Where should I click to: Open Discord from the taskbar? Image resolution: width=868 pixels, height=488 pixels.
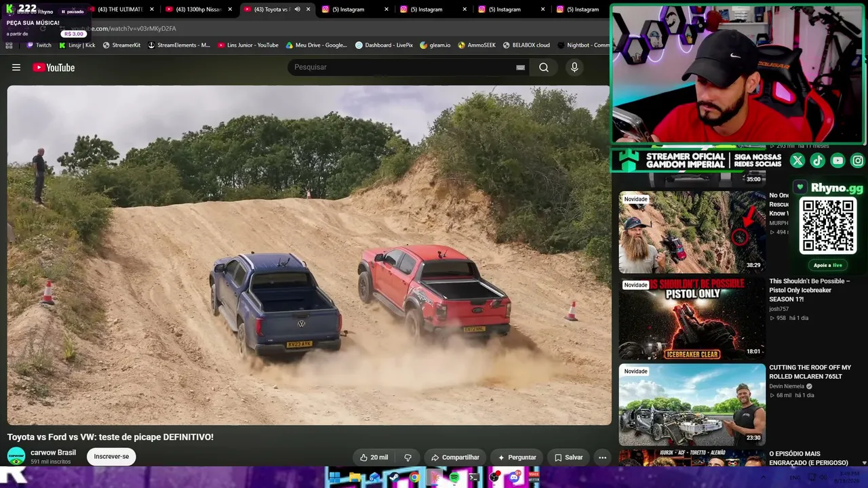pyautogui.click(x=514, y=478)
